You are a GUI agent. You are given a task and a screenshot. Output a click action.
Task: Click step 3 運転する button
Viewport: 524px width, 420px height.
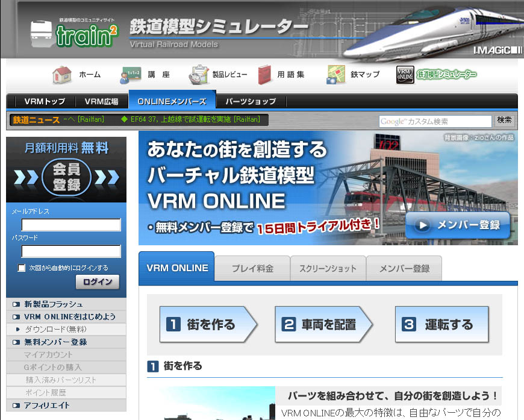click(x=442, y=324)
